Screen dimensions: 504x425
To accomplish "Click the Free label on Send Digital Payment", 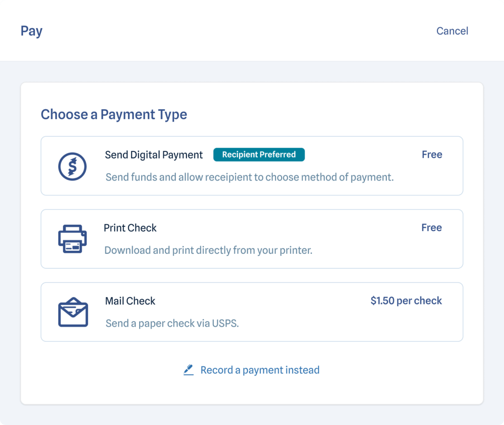I will point(432,154).
